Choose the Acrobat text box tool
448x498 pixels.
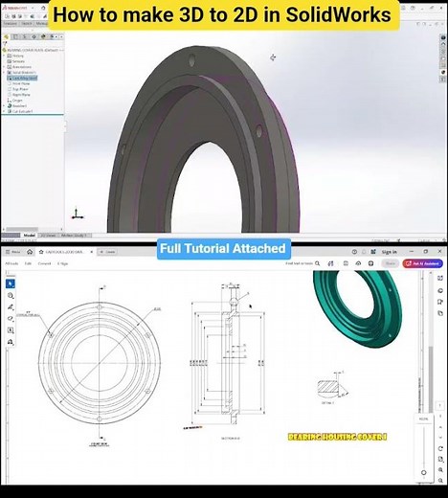[x=11, y=330]
